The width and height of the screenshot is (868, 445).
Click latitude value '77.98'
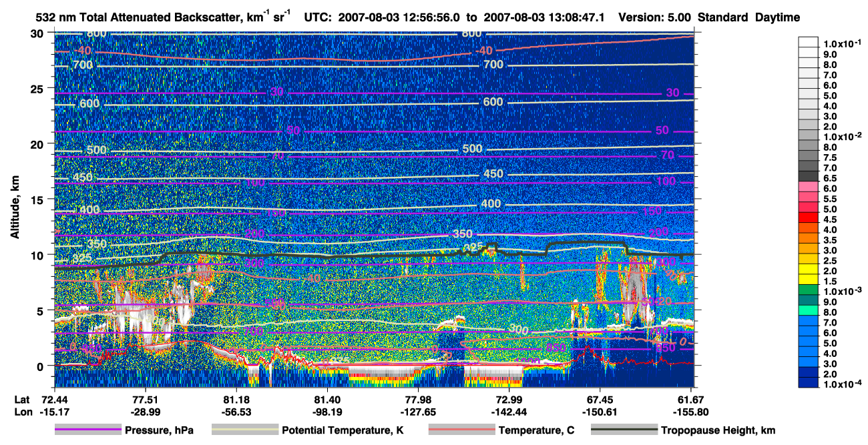point(417,400)
